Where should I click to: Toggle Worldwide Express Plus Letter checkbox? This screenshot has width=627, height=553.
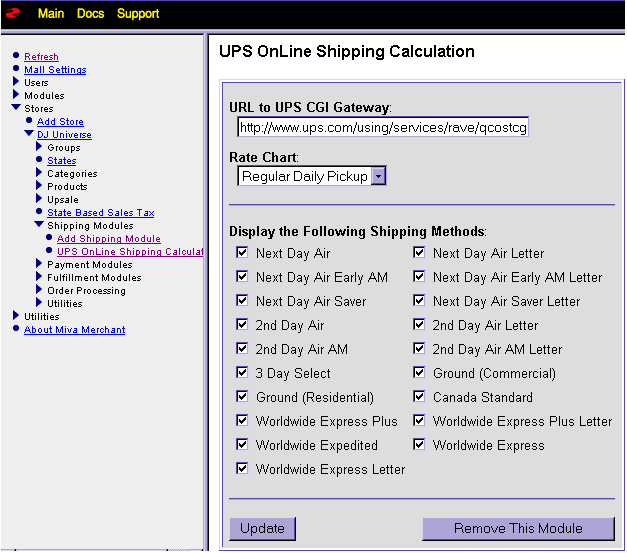click(419, 421)
